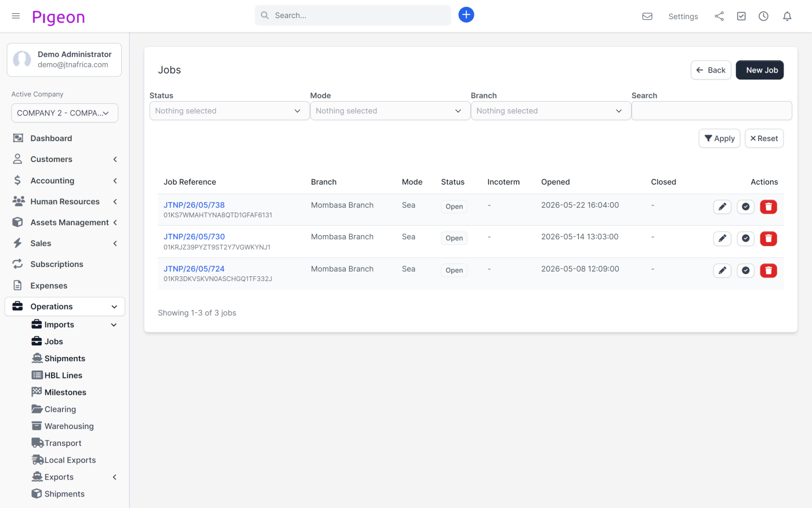Reset the filters
This screenshot has width=812, height=508.
click(764, 138)
